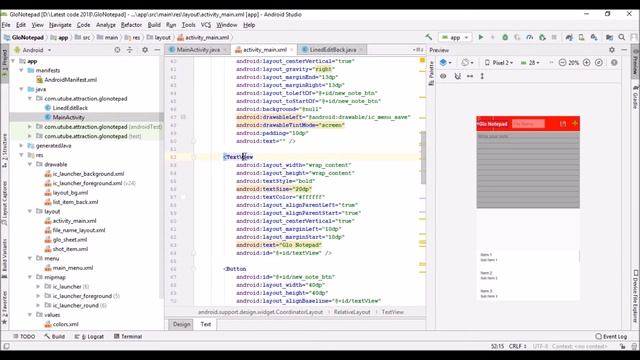This screenshot has width=640, height=360.
Task: Collapse the layout folder in tree
Action: 30,211
